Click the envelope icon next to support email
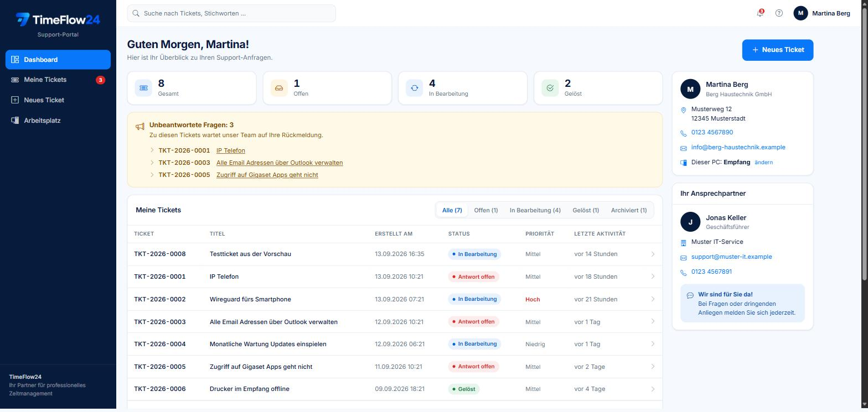This screenshot has height=412, width=868. pos(683,258)
